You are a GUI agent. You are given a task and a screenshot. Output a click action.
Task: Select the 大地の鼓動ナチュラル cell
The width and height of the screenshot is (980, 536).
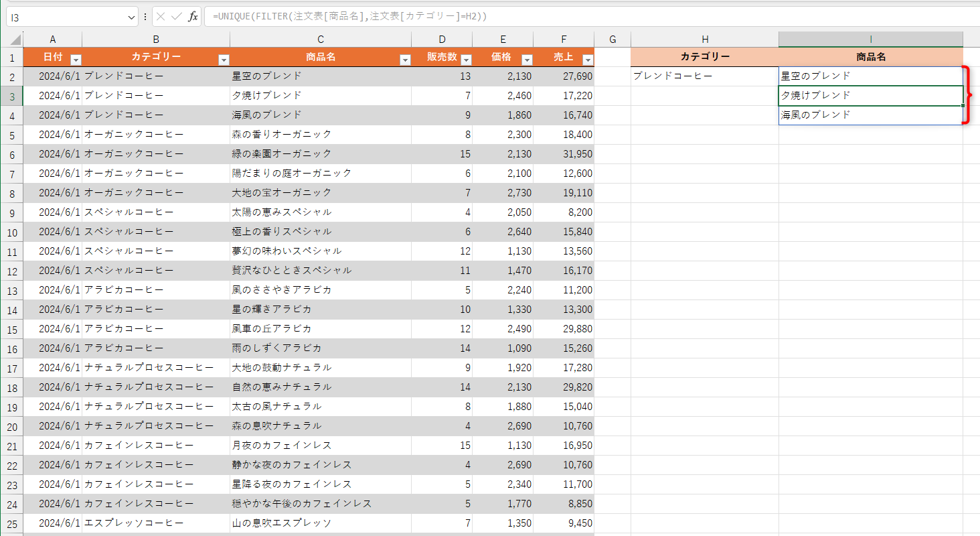tap(321, 368)
